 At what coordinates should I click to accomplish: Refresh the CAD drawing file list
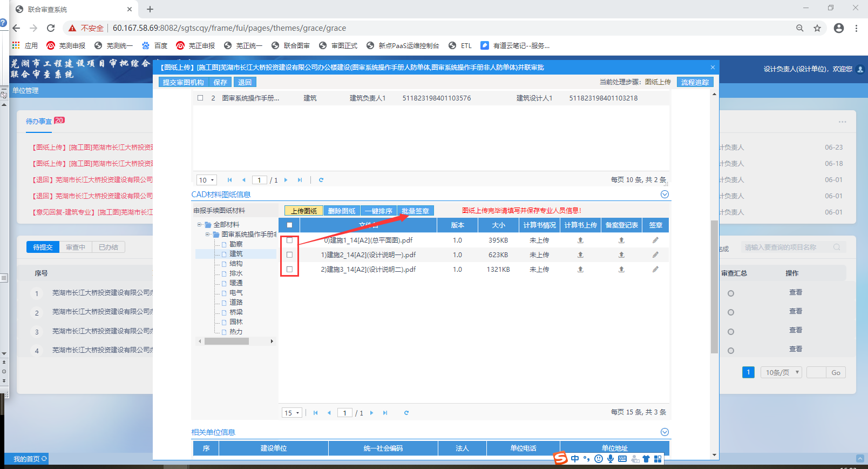pyautogui.click(x=406, y=413)
